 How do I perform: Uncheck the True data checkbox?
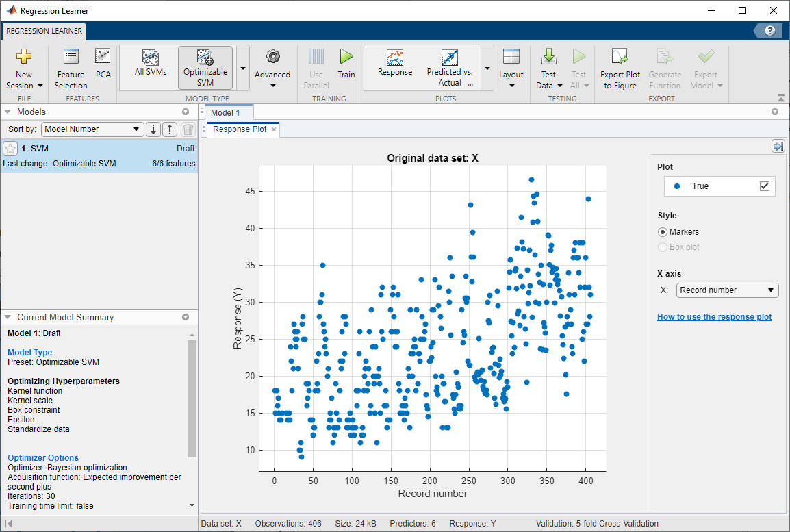tap(765, 186)
